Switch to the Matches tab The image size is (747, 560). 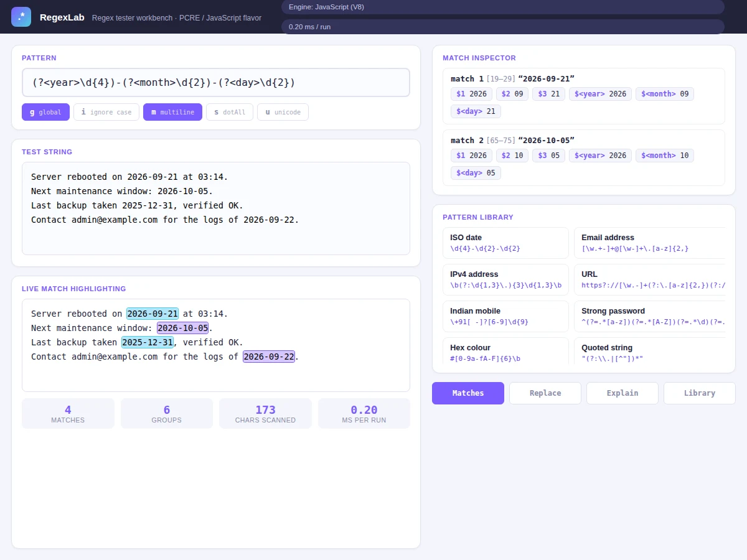tap(468, 393)
